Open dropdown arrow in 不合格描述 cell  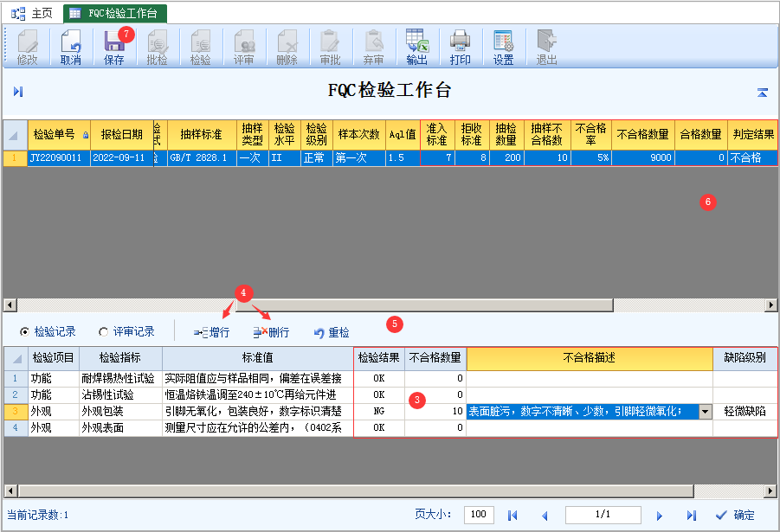click(x=706, y=412)
